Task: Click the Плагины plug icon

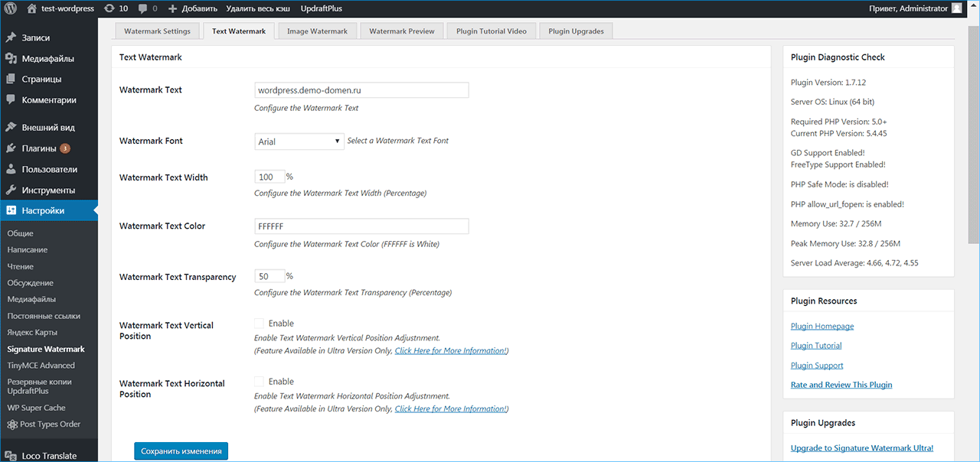Action: [x=11, y=148]
